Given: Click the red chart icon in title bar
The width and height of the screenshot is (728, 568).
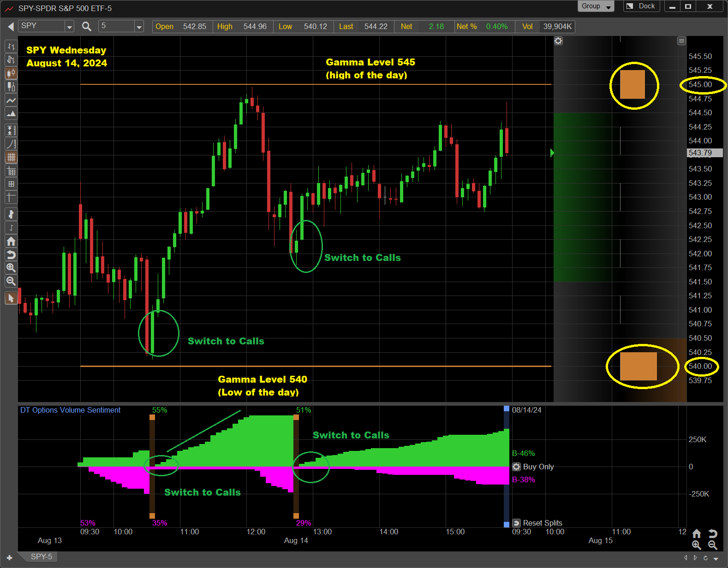Looking at the screenshot, I should [x=9, y=8].
